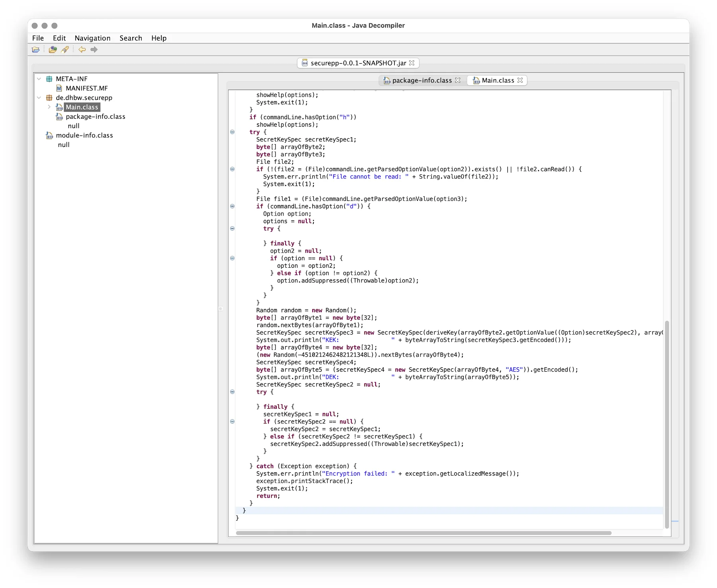This screenshot has width=717, height=588.
Task: Collapse the META-INF tree node
Action: click(39, 79)
